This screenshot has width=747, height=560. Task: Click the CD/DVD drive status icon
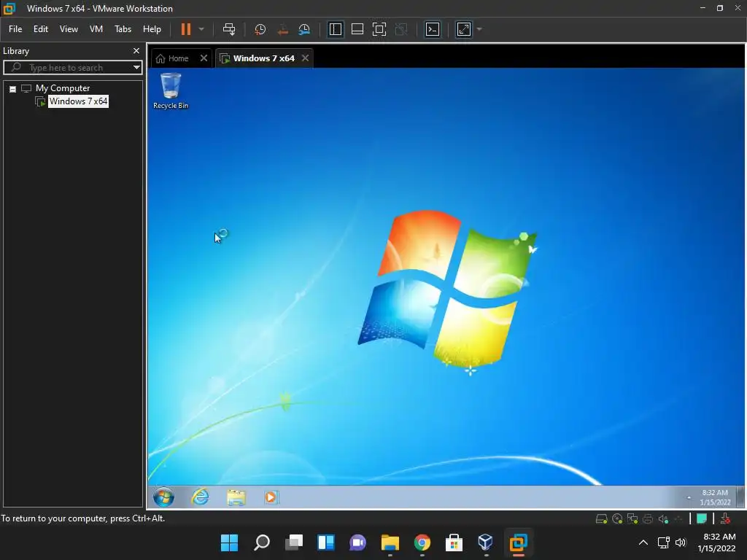pyautogui.click(x=617, y=518)
